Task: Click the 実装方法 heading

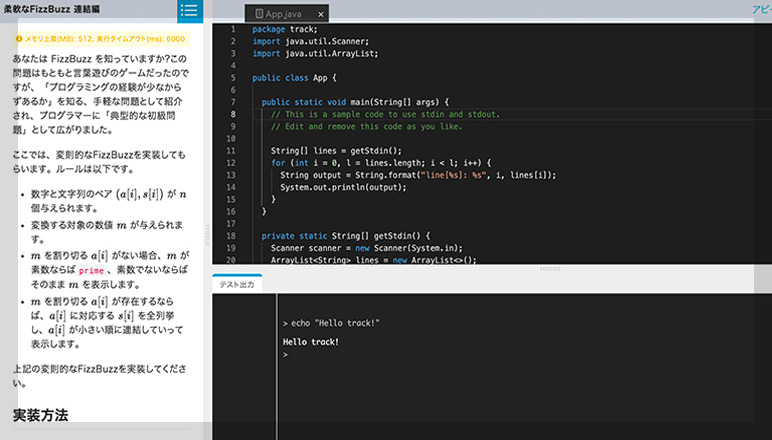Action: coord(40,414)
